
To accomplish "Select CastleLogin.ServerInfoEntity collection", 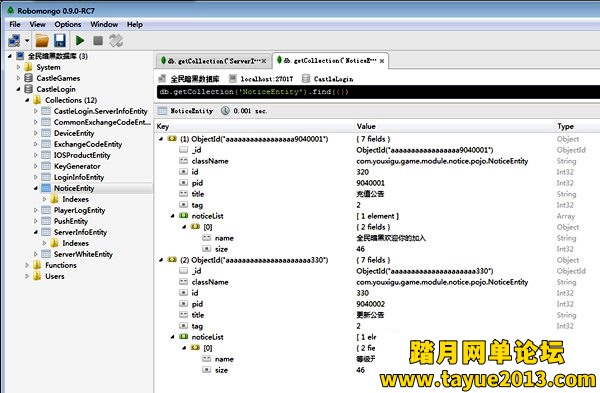I will tap(100, 111).
